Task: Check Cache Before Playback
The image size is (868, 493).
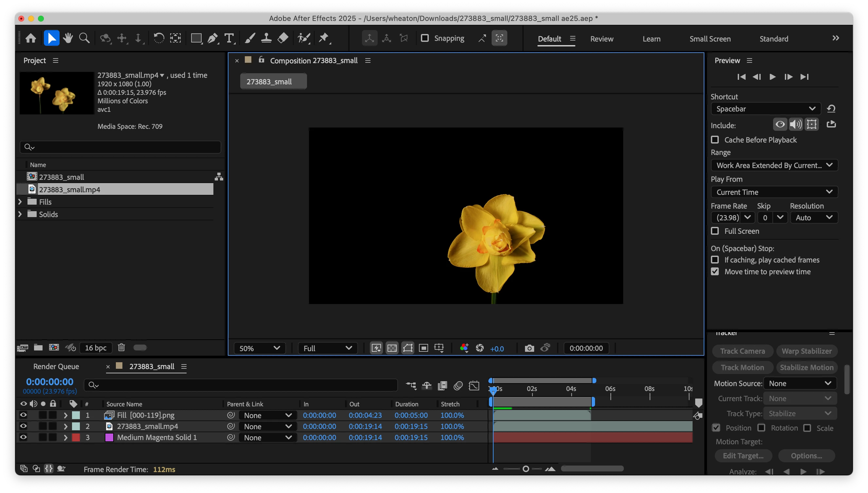Action: coord(715,140)
